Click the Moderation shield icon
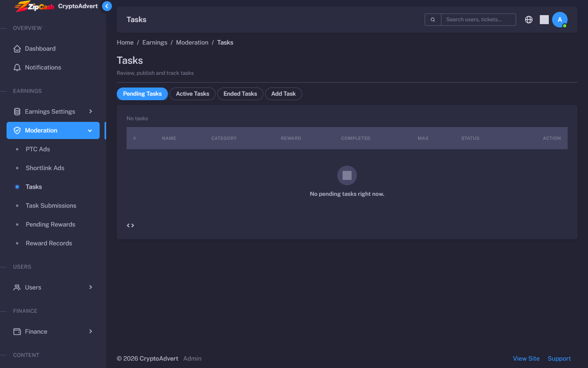The height and width of the screenshot is (368, 588). pyautogui.click(x=17, y=130)
